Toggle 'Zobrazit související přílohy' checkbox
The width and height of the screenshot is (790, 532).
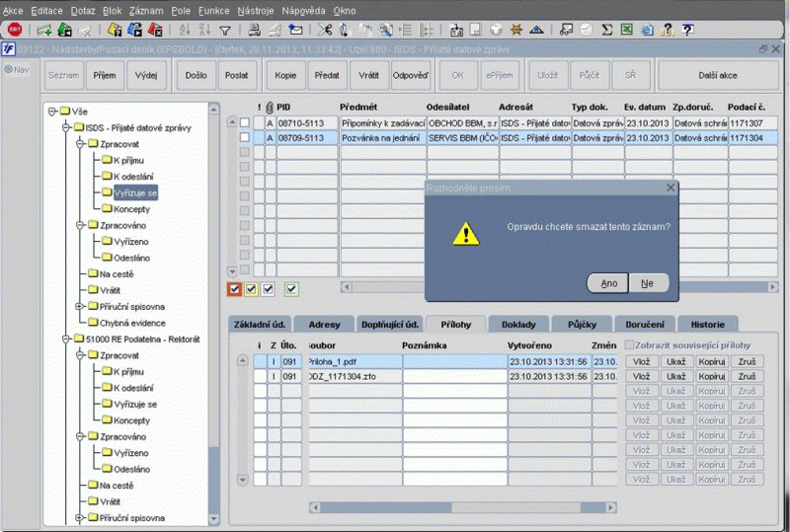coord(629,345)
